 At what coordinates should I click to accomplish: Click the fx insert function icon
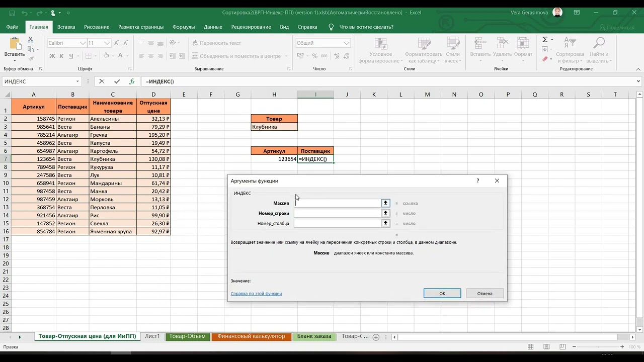[x=132, y=81]
